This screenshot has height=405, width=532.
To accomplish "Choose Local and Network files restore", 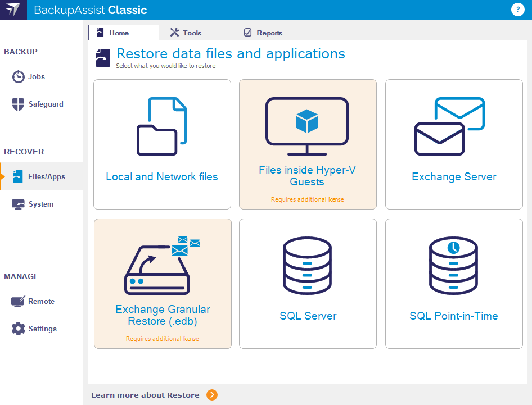I will point(162,144).
